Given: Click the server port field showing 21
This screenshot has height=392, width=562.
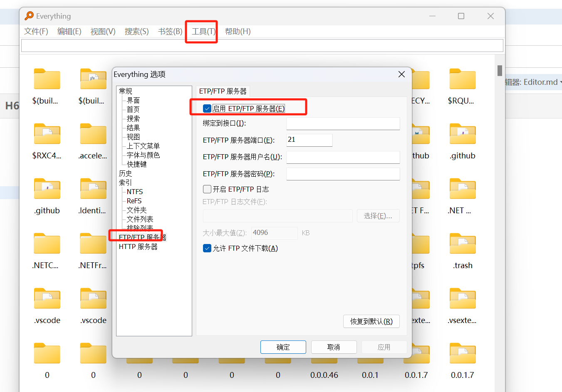Looking at the screenshot, I should point(309,140).
